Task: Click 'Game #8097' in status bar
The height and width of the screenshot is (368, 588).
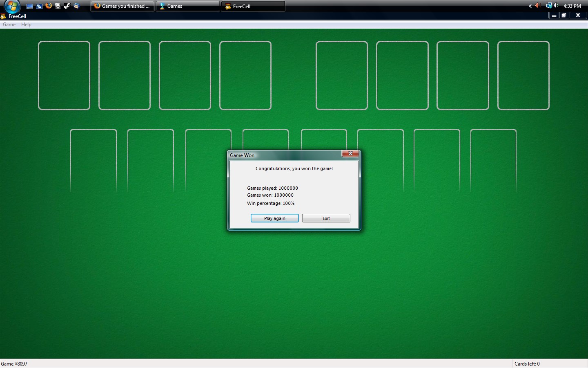Action: tap(14, 364)
